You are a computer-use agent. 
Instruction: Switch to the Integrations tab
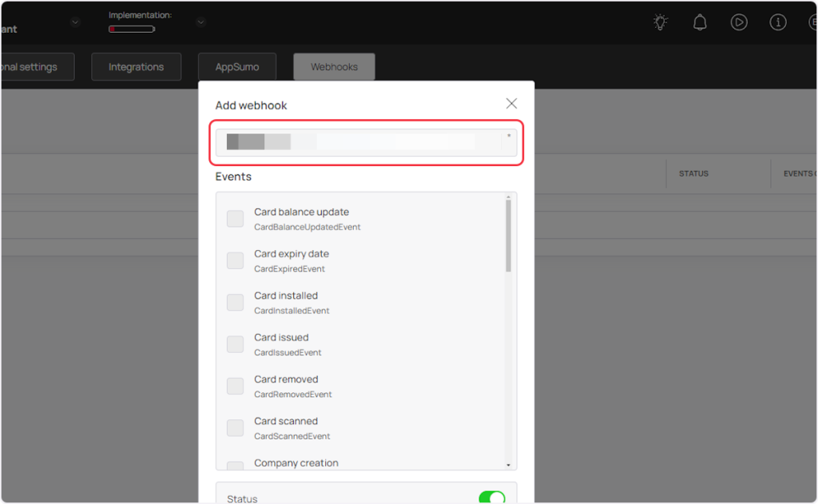pyautogui.click(x=136, y=67)
